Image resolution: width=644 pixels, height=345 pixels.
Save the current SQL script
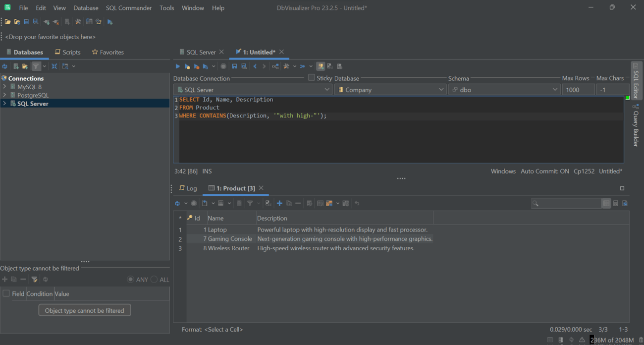tap(234, 66)
